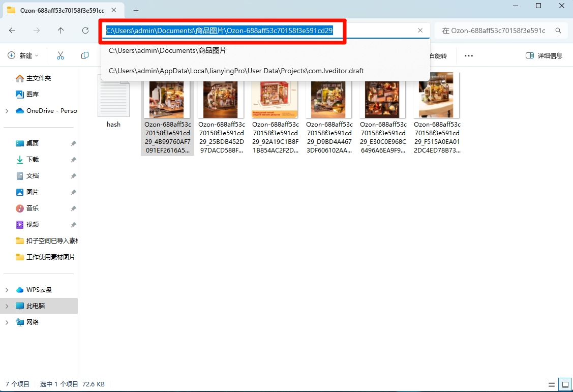The height and width of the screenshot is (392, 573).
Task: Open the 下载 folder in sidebar
Action: (x=33, y=160)
